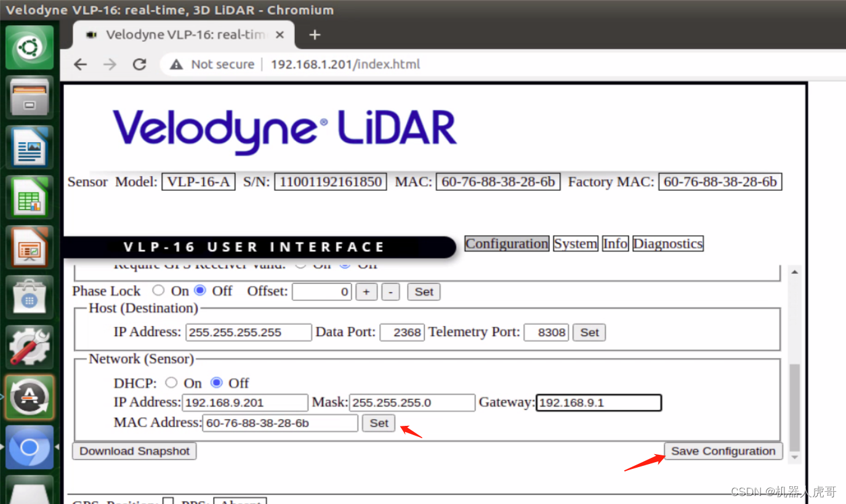
Task: Click browser forward arrow
Action: coord(110,65)
